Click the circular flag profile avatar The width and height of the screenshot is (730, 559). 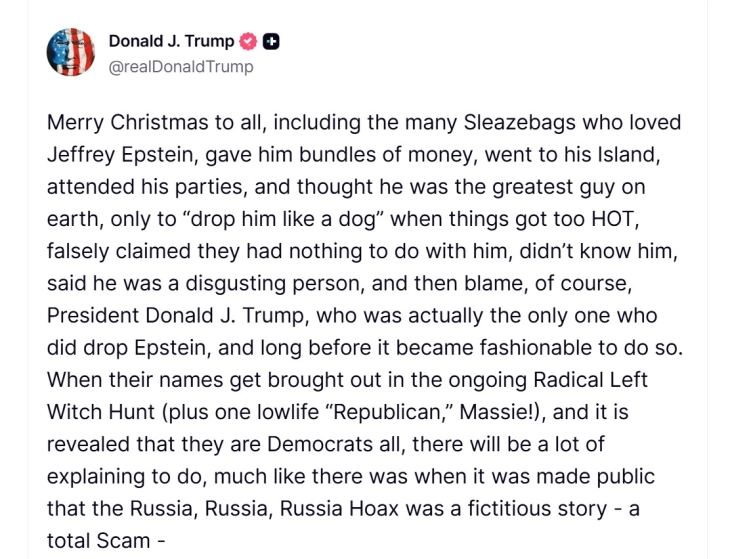(71, 53)
